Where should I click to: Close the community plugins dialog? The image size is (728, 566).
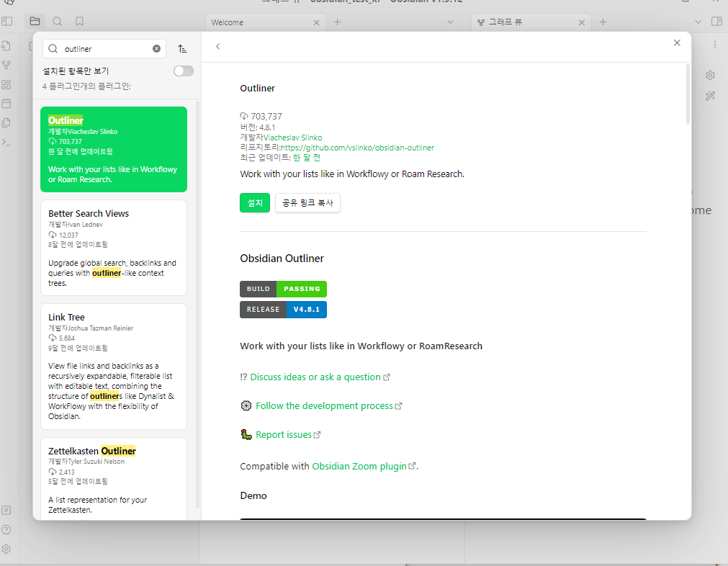click(x=677, y=42)
